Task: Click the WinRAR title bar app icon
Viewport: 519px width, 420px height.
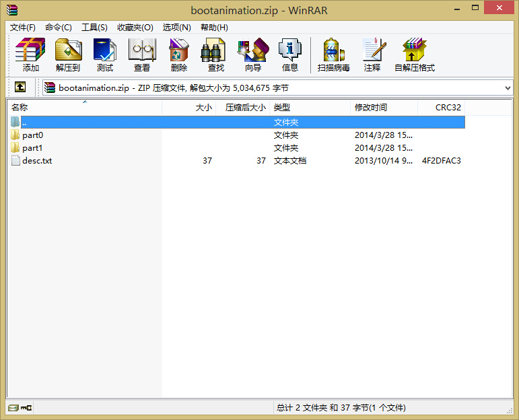Action: [12, 10]
